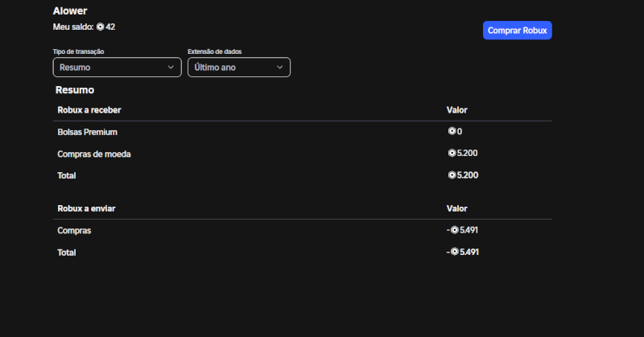Click the Robux icon in the enviar Total row
644x337 pixels.
pos(455,252)
